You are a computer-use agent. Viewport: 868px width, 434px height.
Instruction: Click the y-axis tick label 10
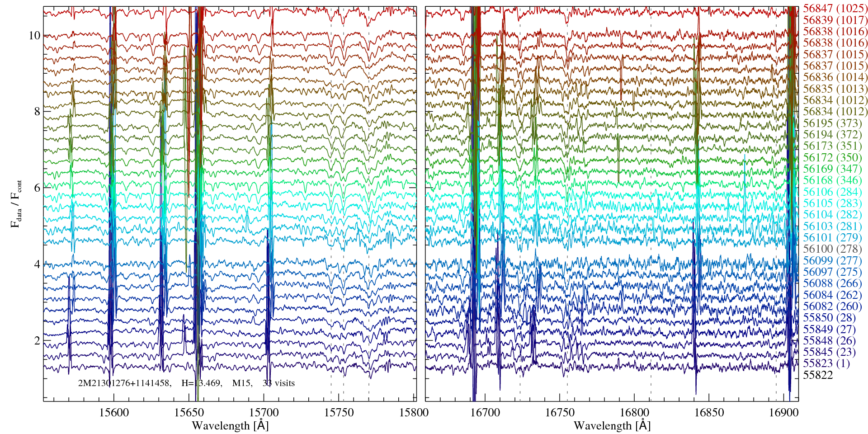pos(34,36)
